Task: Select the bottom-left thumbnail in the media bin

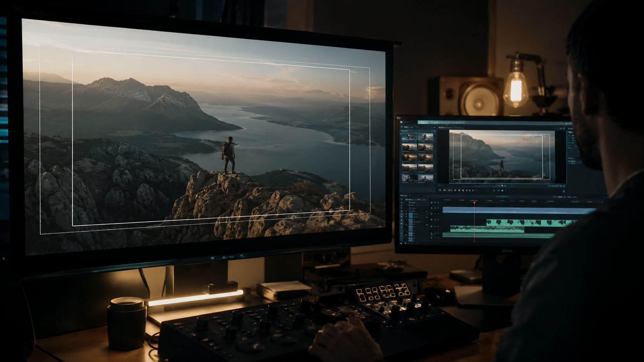Action: [409, 178]
